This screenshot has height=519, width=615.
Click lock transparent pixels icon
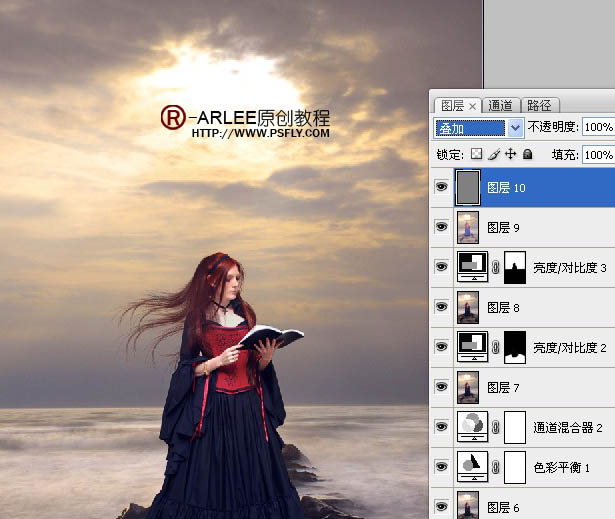[x=477, y=155]
